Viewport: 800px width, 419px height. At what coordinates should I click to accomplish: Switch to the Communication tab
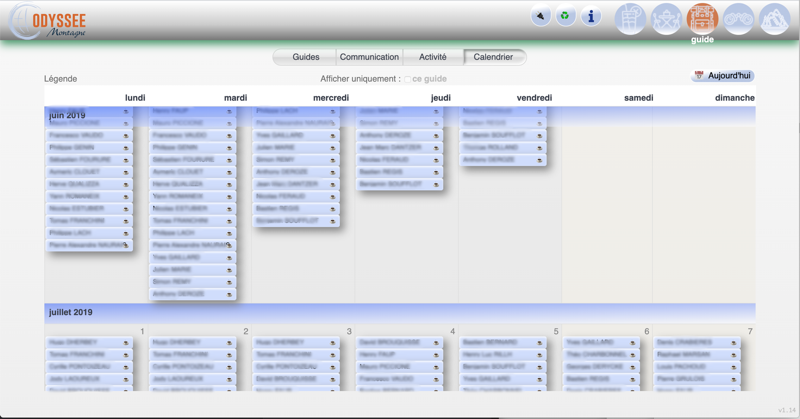click(369, 57)
